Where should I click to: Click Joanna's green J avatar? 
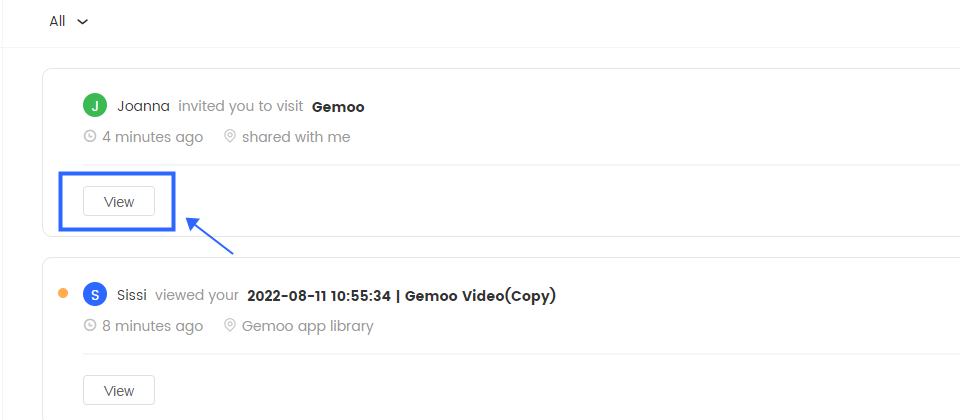click(x=95, y=106)
